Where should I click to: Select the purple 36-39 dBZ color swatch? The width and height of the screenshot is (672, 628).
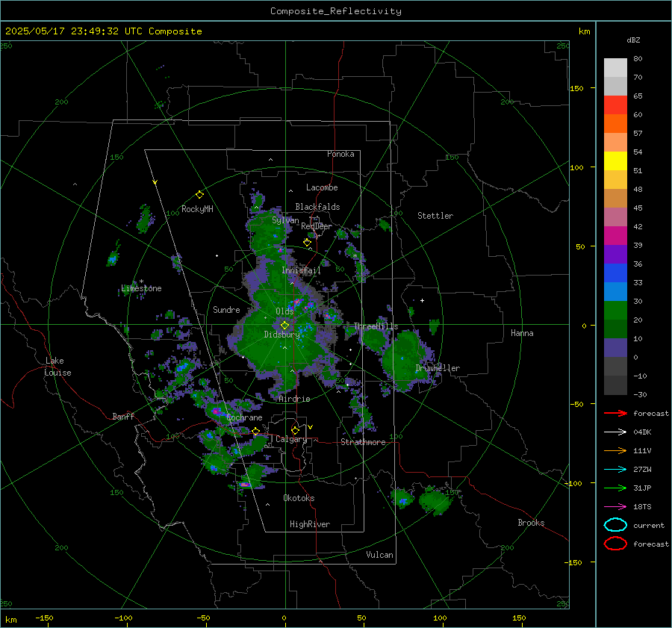pos(615,255)
